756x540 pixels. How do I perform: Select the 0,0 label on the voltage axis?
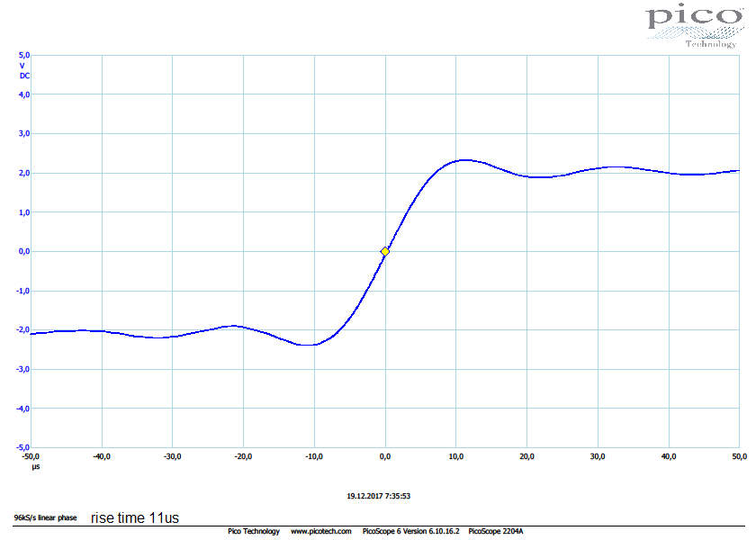(24, 251)
